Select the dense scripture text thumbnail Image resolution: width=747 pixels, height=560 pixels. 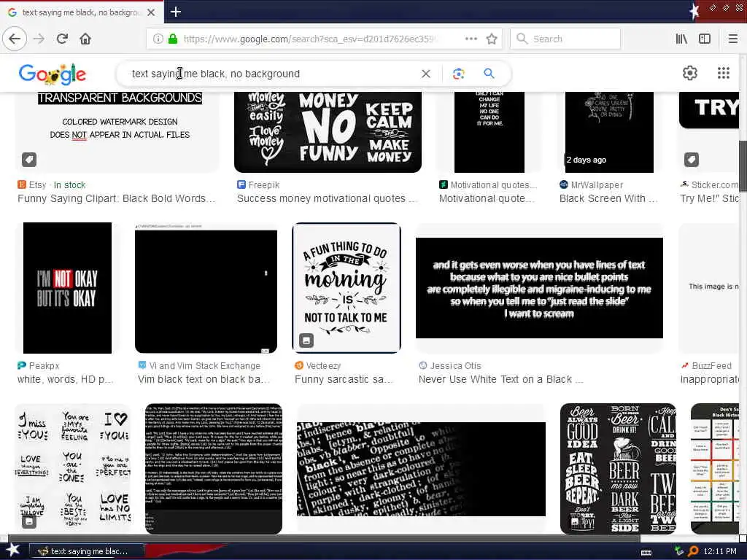point(214,469)
